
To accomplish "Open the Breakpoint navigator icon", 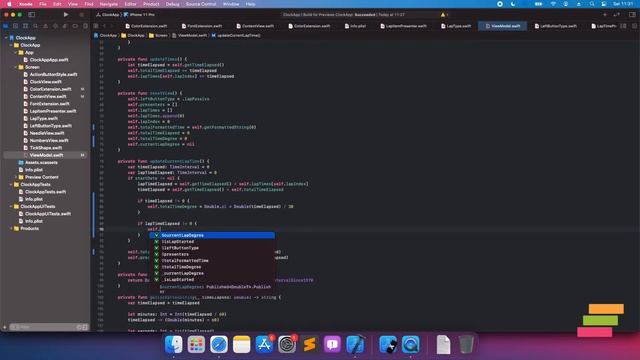I will [x=75, y=26].
